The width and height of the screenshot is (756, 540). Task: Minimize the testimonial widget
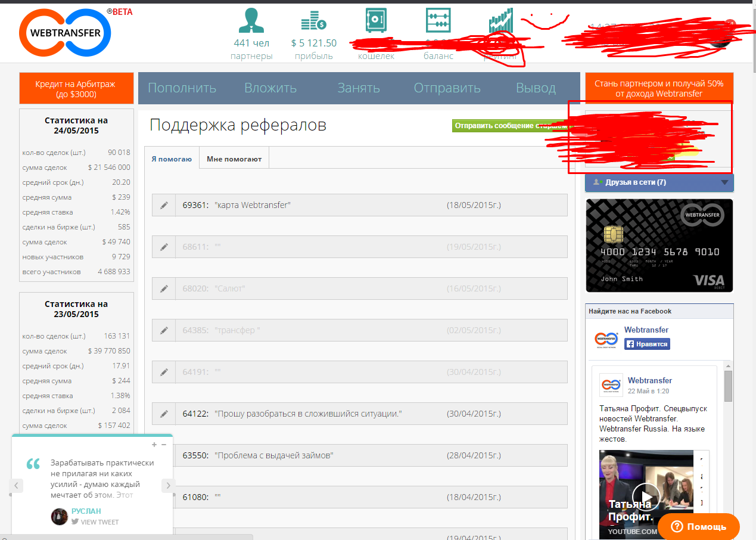[x=164, y=445]
